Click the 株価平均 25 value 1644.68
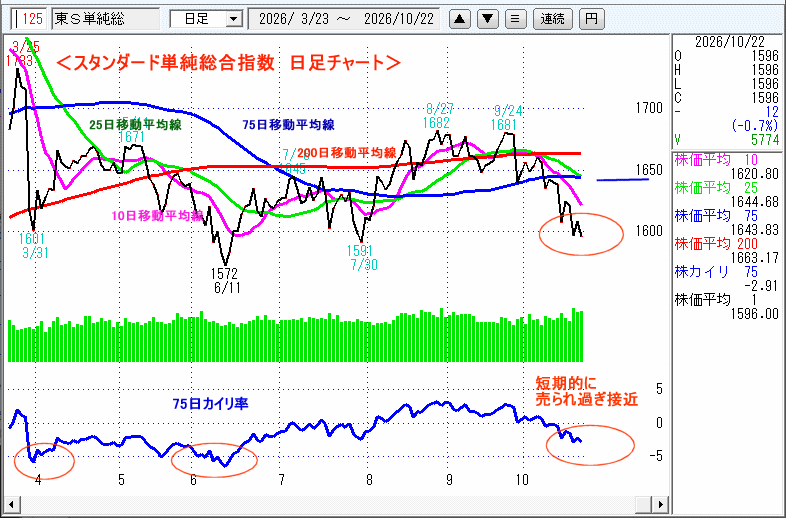Viewport: 786px width, 518px height. point(755,202)
